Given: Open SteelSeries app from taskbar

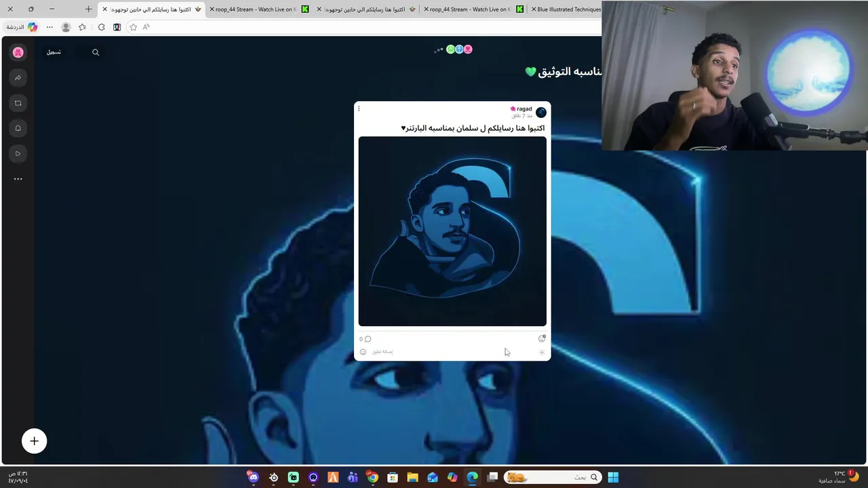Looking at the screenshot, I should coord(273,477).
